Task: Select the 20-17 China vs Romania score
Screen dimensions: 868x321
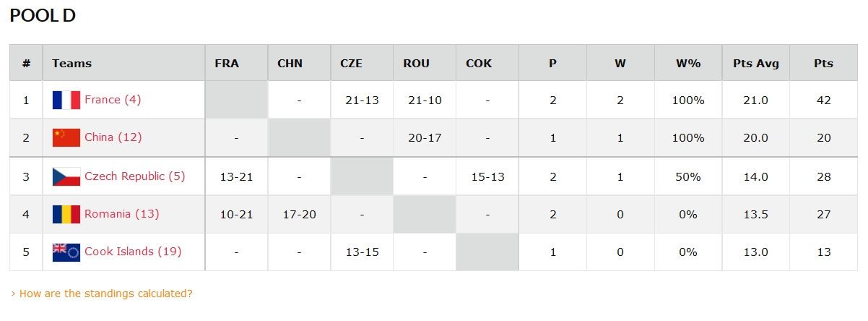Action: [425, 137]
